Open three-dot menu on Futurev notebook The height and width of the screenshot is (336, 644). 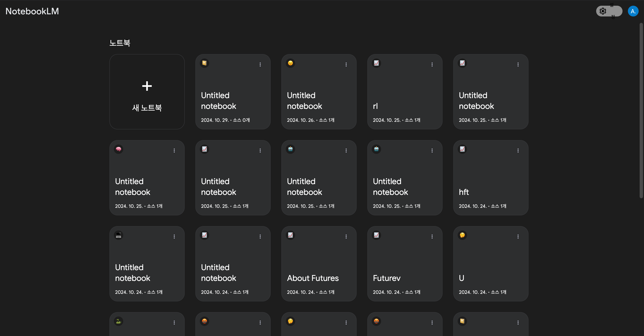(432, 237)
